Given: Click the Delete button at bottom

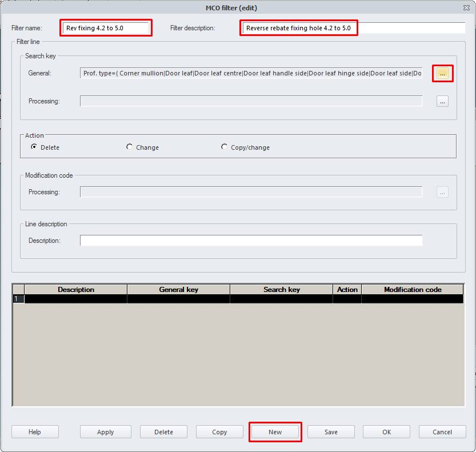Looking at the screenshot, I should (x=163, y=432).
